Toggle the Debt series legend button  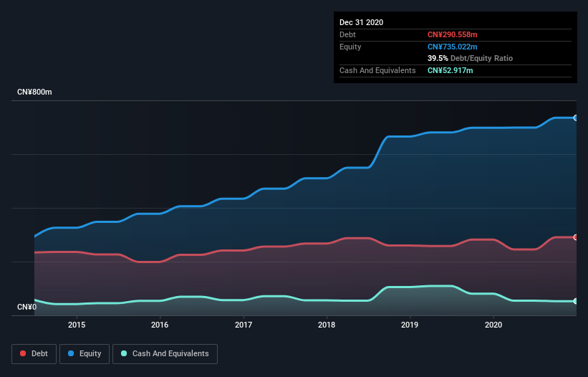[x=34, y=354]
